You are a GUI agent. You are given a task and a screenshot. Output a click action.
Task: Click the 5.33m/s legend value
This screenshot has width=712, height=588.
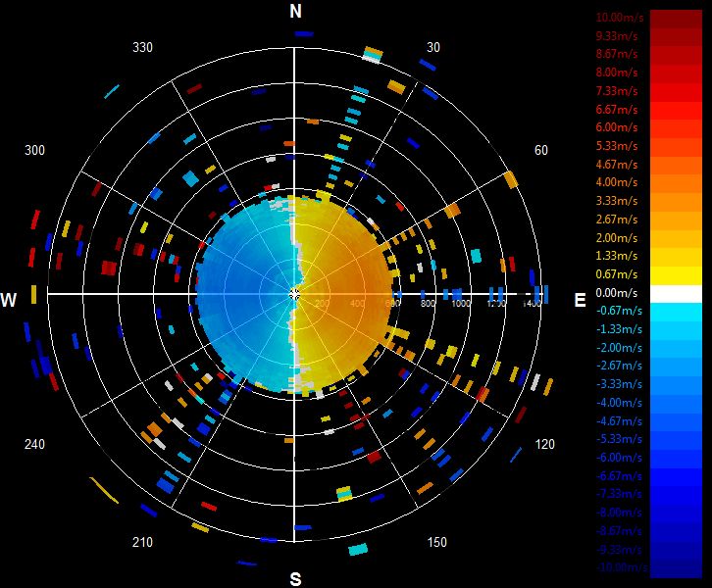pyautogui.click(x=617, y=146)
